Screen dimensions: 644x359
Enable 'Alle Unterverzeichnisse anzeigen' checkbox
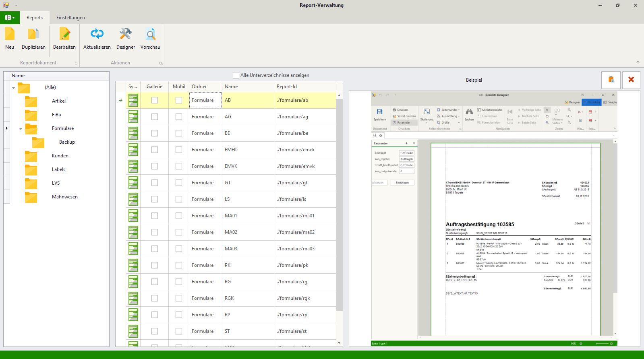click(x=236, y=75)
